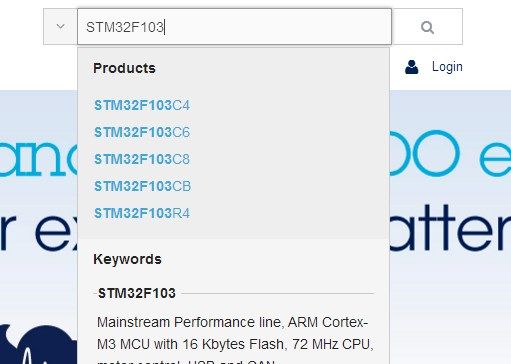The height and width of the screenshot is (364, 511).
Task: Click the dark blue banner text on right side
Action: point(450,228)
